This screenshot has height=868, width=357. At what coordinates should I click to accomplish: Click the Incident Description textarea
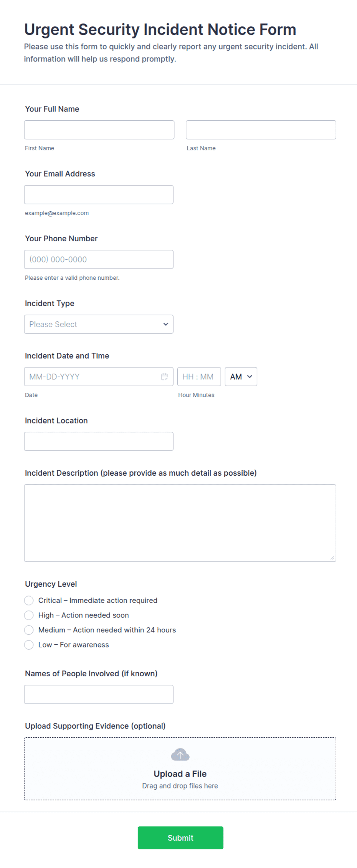180,523
